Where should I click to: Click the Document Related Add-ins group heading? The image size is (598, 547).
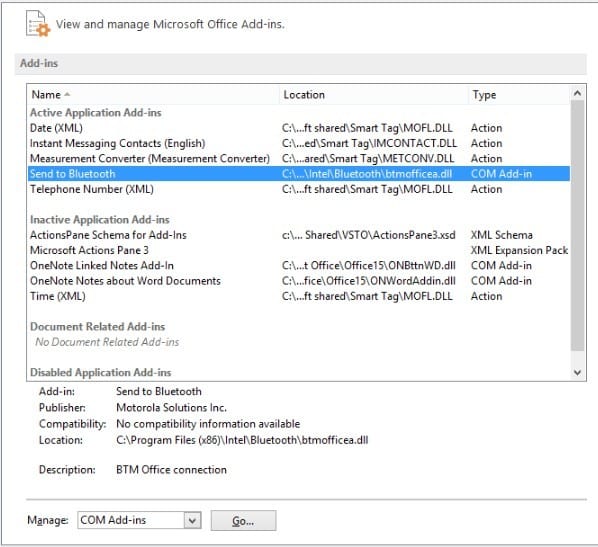[x=97, y=327]
